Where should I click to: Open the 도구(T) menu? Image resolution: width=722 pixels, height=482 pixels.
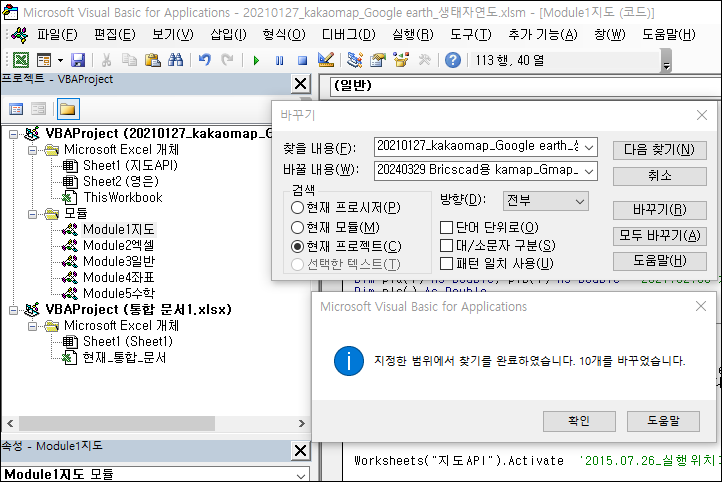tap(471, 35)
